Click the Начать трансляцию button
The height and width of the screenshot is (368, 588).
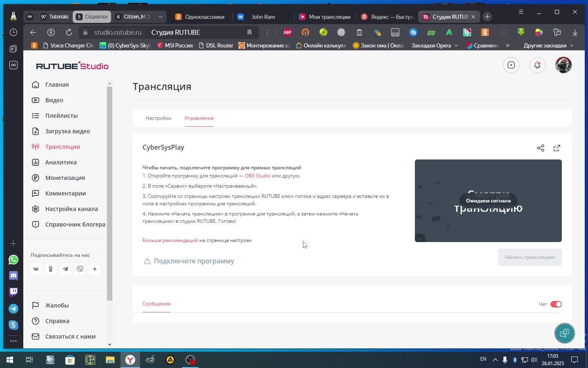click(530, 257)
